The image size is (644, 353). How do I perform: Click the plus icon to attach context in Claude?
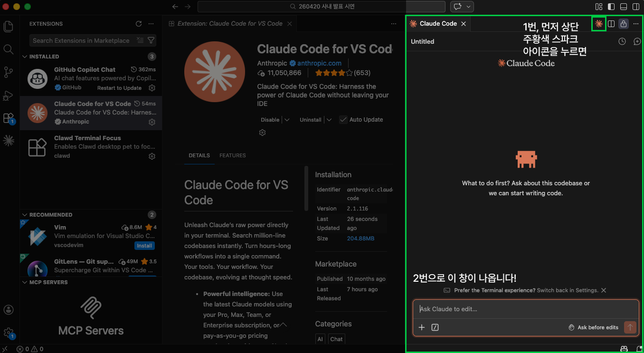click(422, 327)
